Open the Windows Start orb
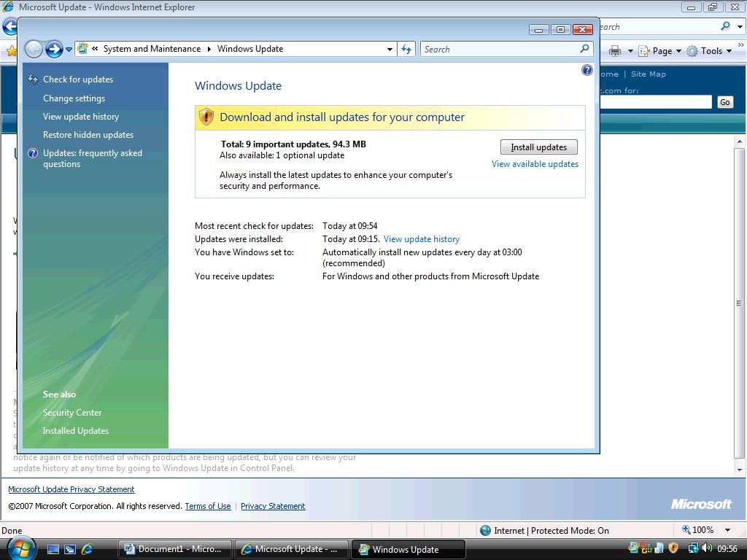Viewport: 747px width, 560px height. point(20,549)
